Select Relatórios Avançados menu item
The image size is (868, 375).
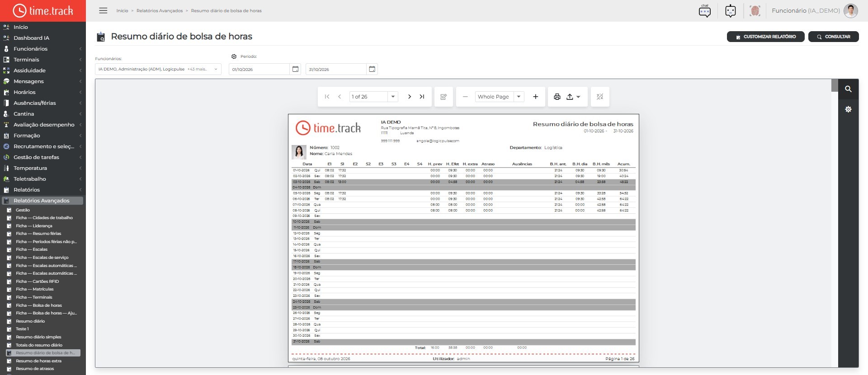(43, 201)
